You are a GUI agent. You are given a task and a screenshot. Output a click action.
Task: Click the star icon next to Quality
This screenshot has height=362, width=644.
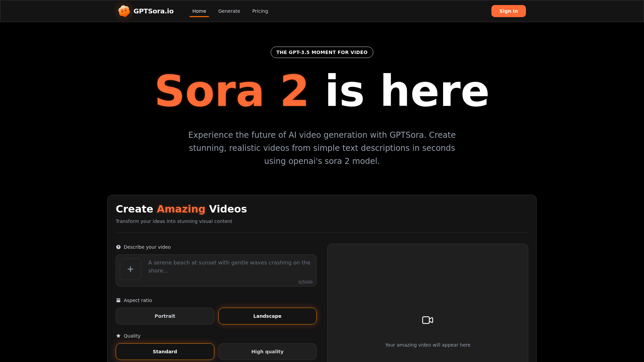pos(118,336)
